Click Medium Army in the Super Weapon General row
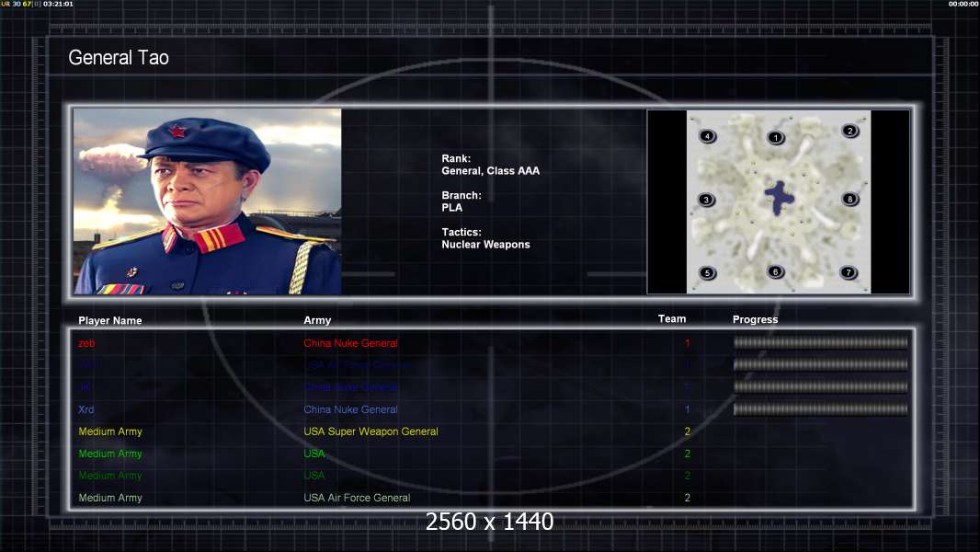 110,431
